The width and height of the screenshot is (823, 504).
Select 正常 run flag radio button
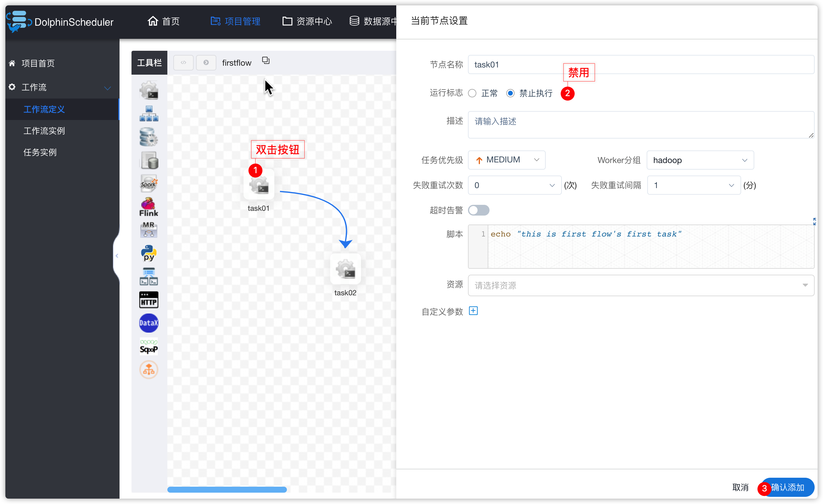(x=474, y=93)
